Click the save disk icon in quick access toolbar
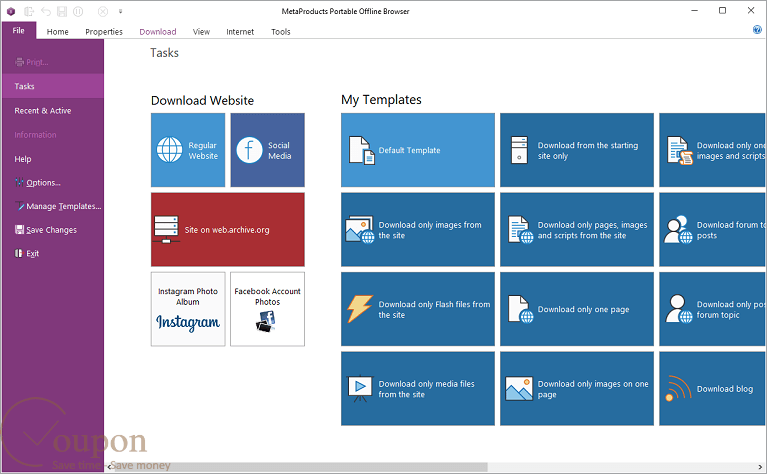 point(62,11)
